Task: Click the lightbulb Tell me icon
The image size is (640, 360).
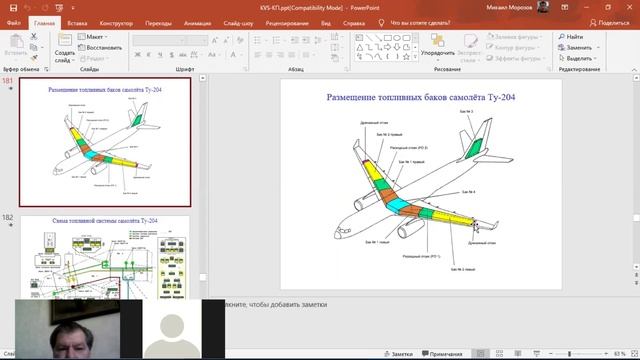Action: click(381, 23)
